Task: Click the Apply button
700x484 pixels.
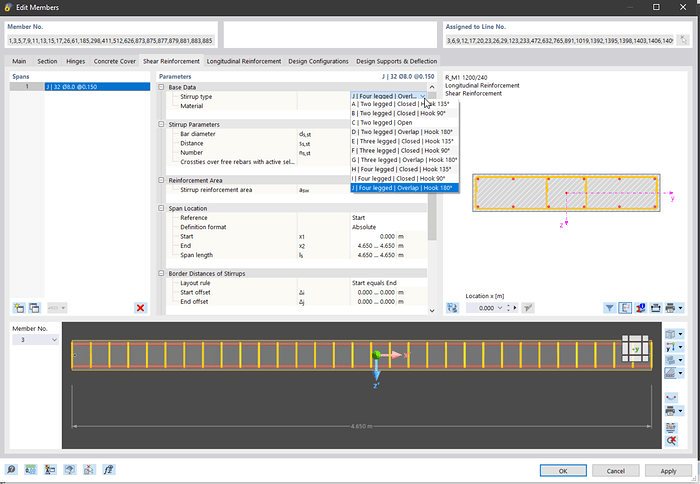Action: [x=668, y=470]
